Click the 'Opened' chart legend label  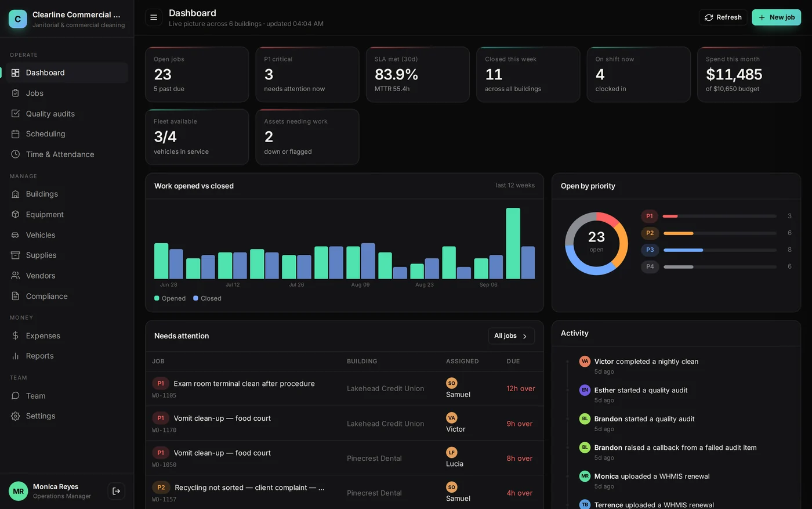point(173,298)
